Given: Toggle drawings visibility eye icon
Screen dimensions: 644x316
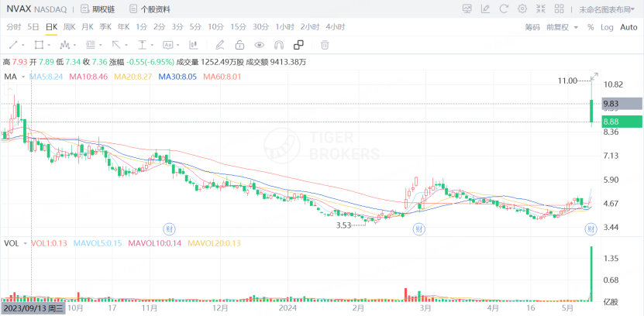Looking at the screenshot, I should [x=259, y=44].
